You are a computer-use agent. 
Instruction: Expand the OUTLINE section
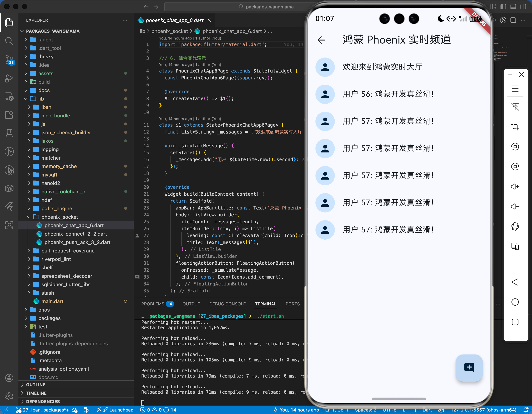point(36,384)
